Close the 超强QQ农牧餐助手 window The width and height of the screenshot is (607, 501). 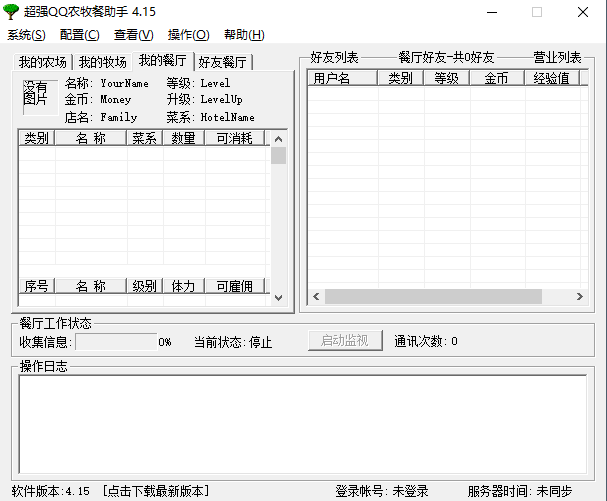click(x=583, y=12)
